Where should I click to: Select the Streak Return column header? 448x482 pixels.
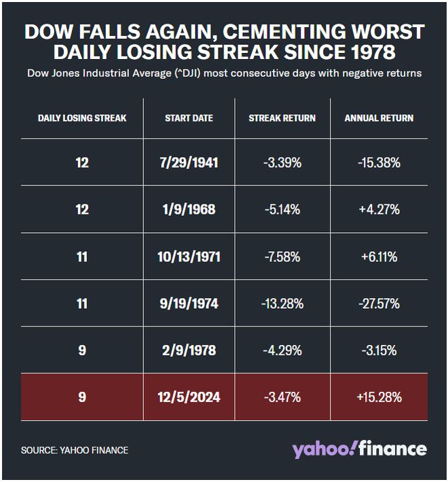pos(282,118)
